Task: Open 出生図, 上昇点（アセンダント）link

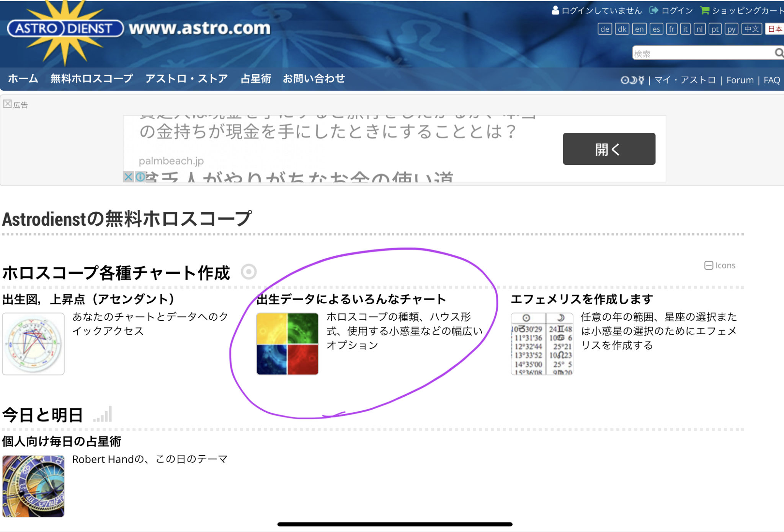Action: [88, 299]
